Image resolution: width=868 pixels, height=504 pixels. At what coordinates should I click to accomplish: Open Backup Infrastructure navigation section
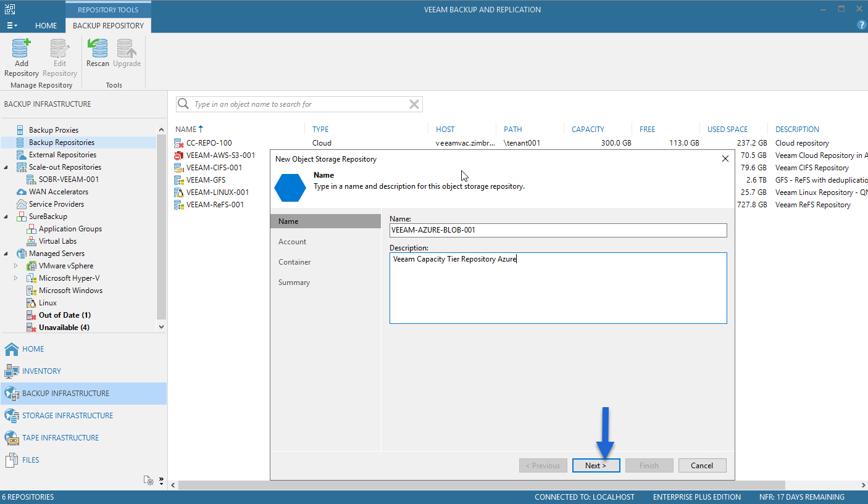(83, 394)
